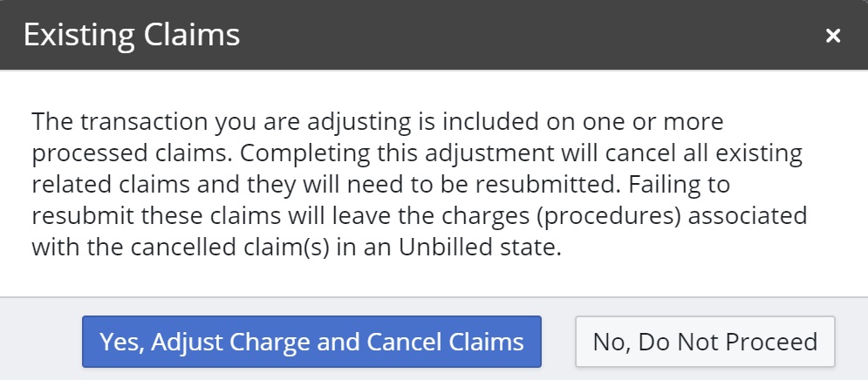Click the first line starting 'The transaction you'

coord(377,120)
